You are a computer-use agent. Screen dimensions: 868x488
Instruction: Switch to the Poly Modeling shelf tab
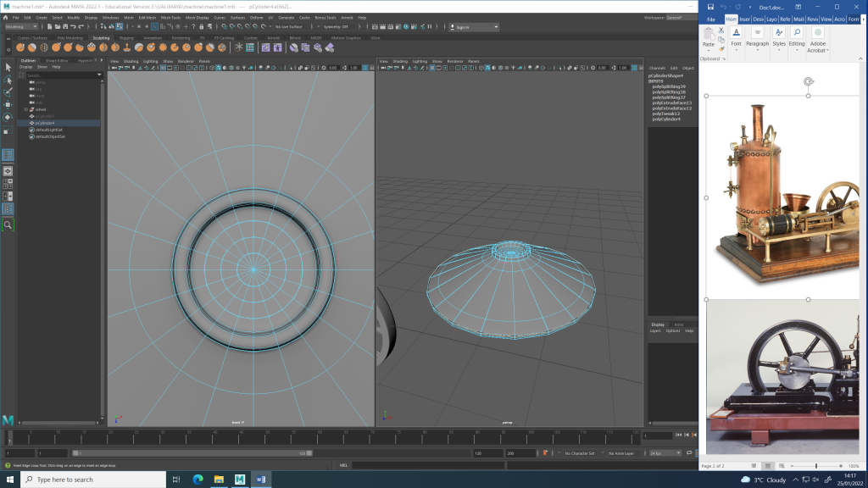tap(70, 38)
